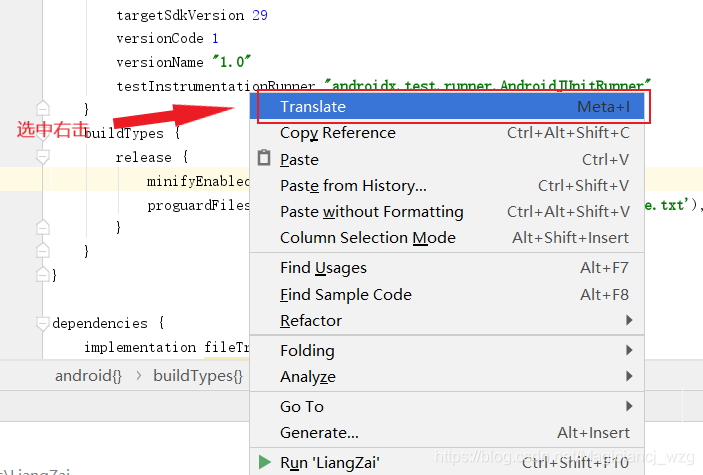Click versionCode 1 line
This screenshot has width=703, height=475.
[x=168, y=39]
